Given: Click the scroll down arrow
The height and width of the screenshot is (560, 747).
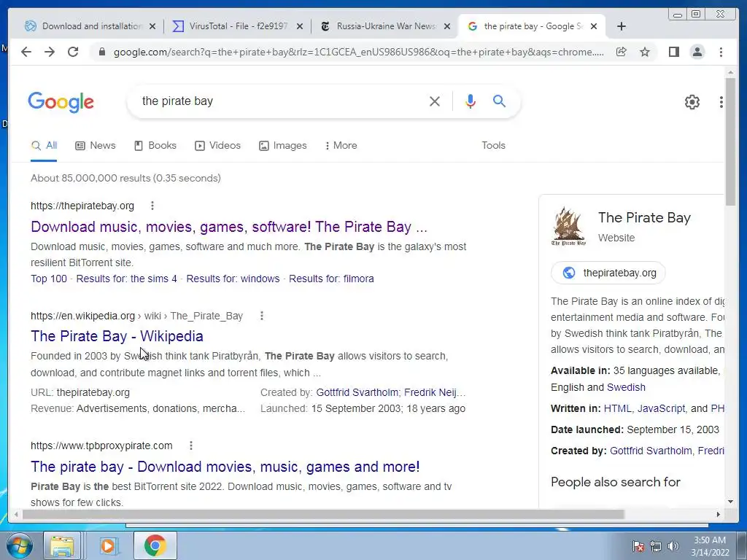Looking at the screenshot, I should tap(730, 502).
